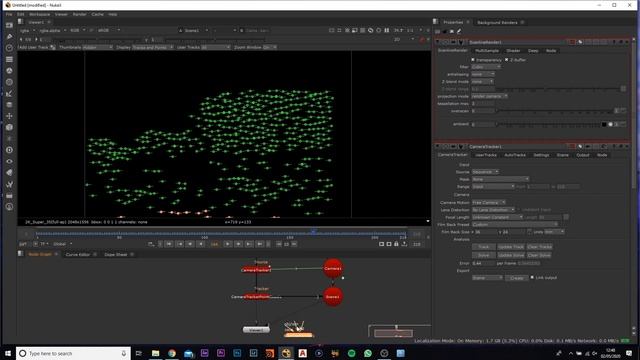640x360 pixels.
Task: Toggle the Z-buffer checkbox
Action: coord(507,60)
